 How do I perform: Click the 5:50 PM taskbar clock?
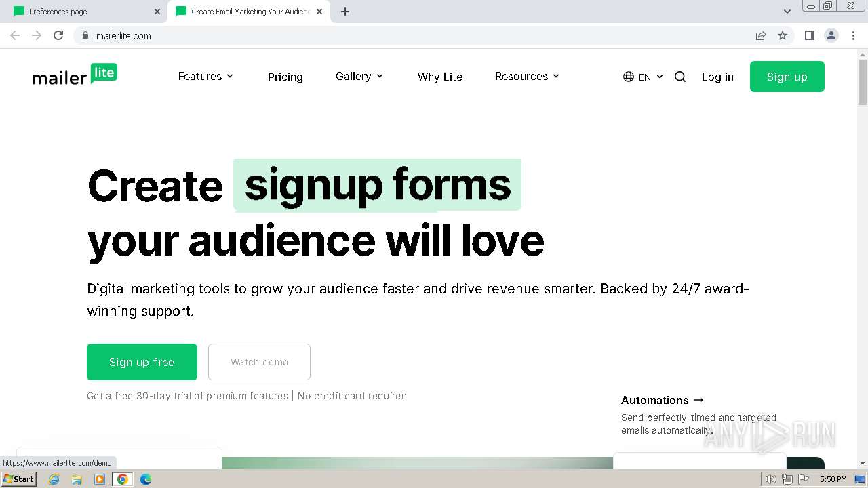coord(833,479)
